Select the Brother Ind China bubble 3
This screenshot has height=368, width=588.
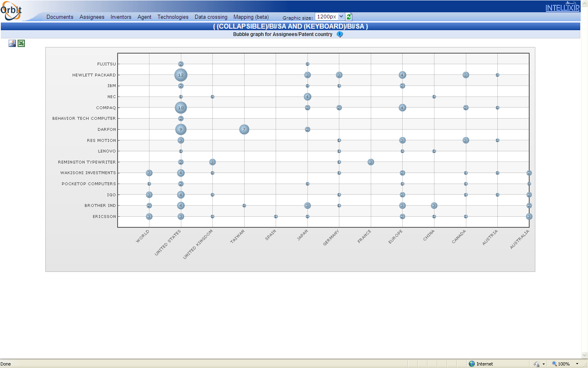point(434,206)
